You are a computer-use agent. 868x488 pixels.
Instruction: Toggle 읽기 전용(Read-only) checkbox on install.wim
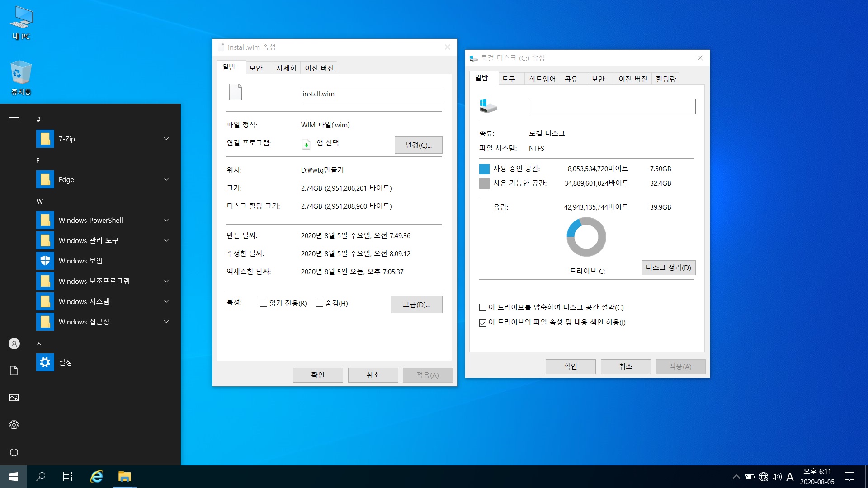264,303
